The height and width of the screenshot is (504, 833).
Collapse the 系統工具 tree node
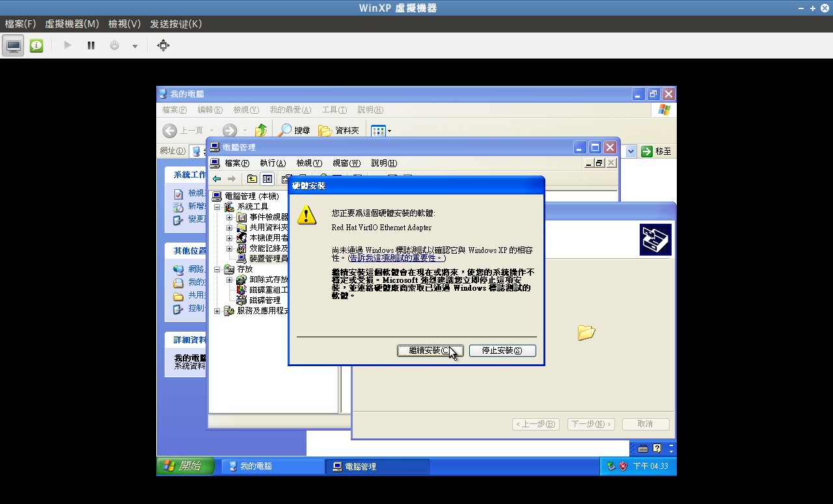coord(217,207)
